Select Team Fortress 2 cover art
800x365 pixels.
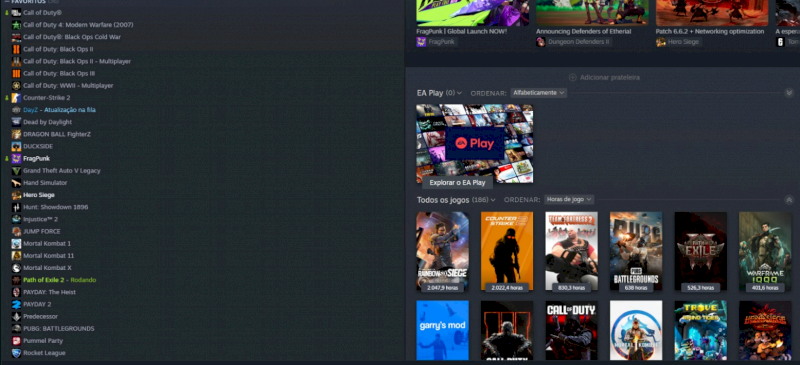[x=571, y=251]
